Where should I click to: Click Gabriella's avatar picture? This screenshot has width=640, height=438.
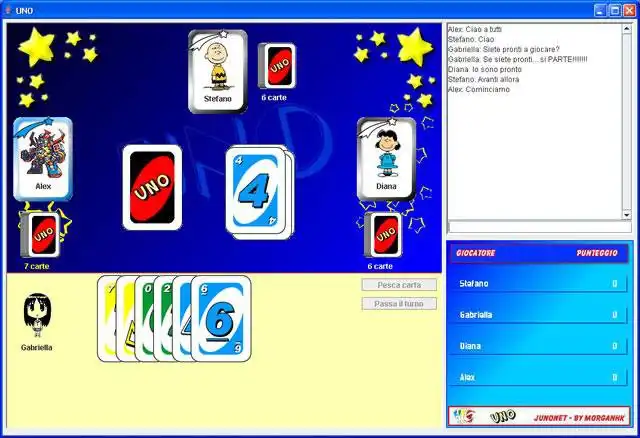(x=37, y=315)
